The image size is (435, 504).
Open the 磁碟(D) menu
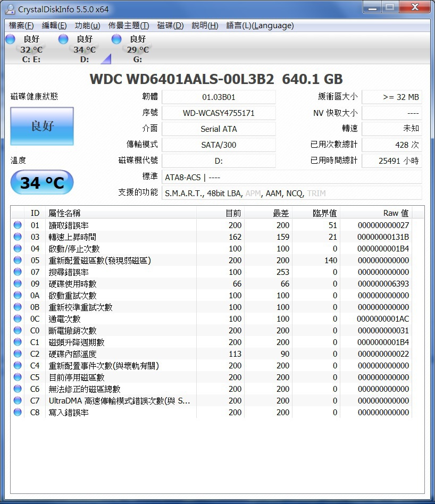click(170, 26)
